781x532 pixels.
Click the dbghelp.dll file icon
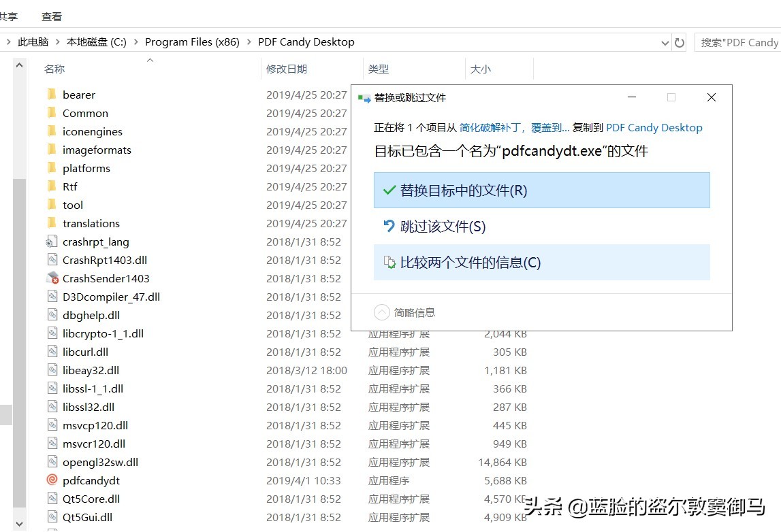(x=52, y=315)
